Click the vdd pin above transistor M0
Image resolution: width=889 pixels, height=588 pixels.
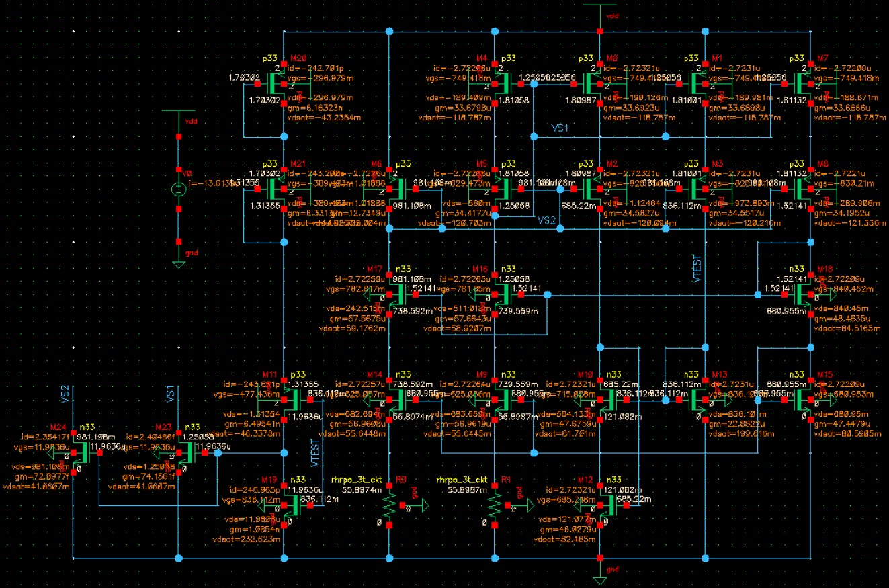(600, 7)
